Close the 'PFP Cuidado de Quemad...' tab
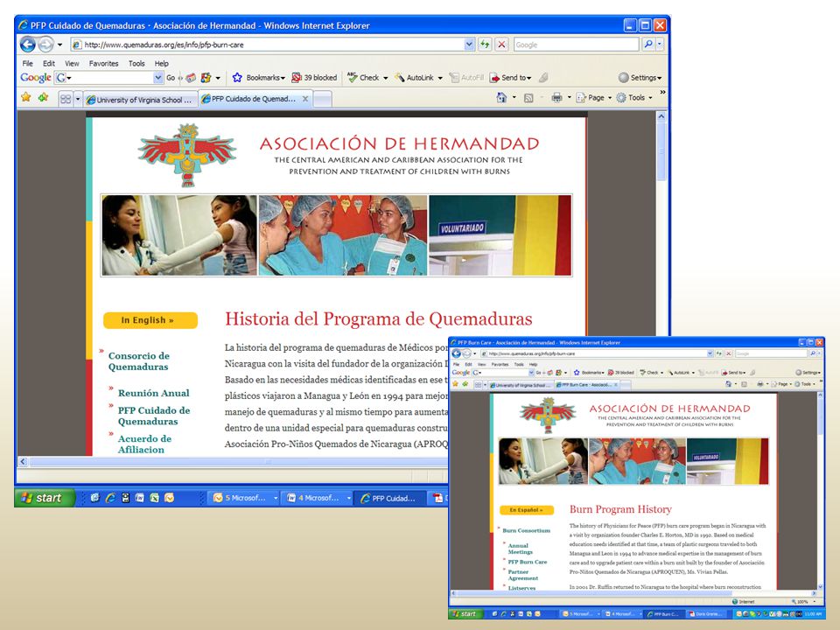 [304, 99]
